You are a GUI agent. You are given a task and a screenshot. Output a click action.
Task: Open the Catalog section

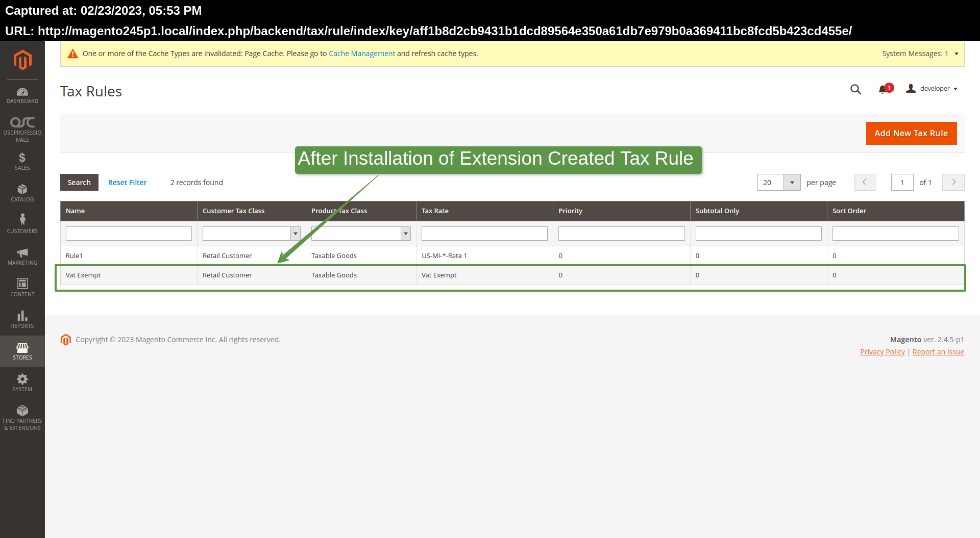(x=22, y=192)
